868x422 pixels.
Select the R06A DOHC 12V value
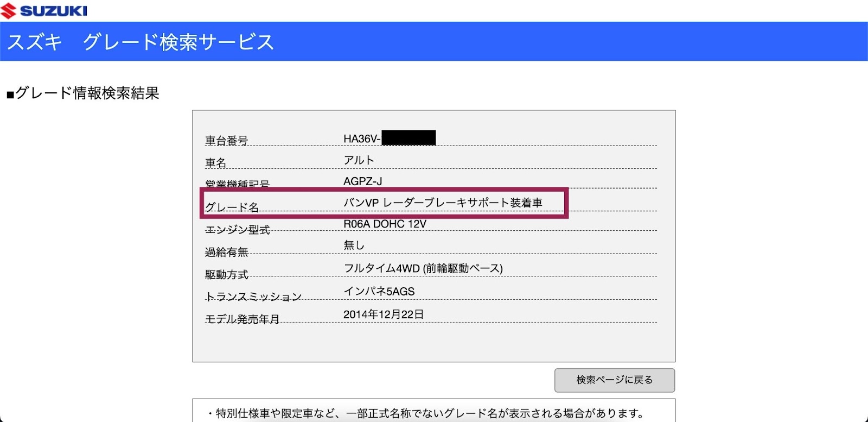(385, 224)
